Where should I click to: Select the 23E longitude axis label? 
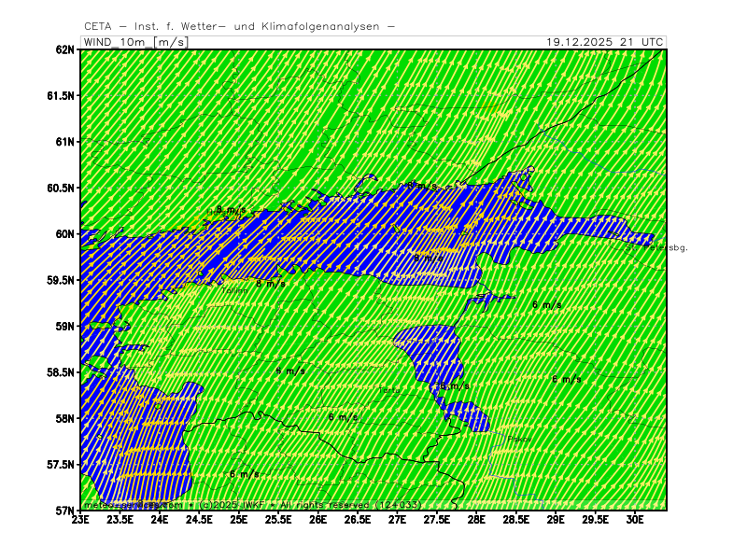pyautogui.click(x=81, y=522)
